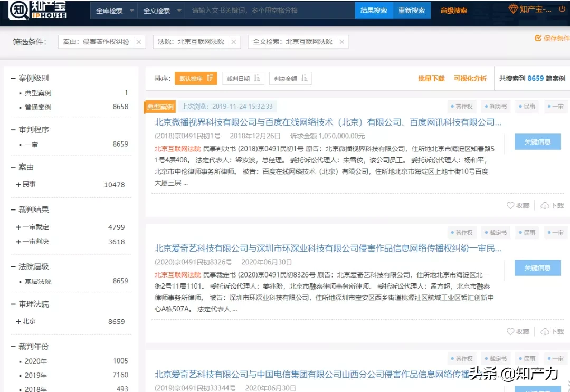Open the 全库检索 dropdown
Image resolution: width=570 pixels, height=392 pixels.
(114, 11)
